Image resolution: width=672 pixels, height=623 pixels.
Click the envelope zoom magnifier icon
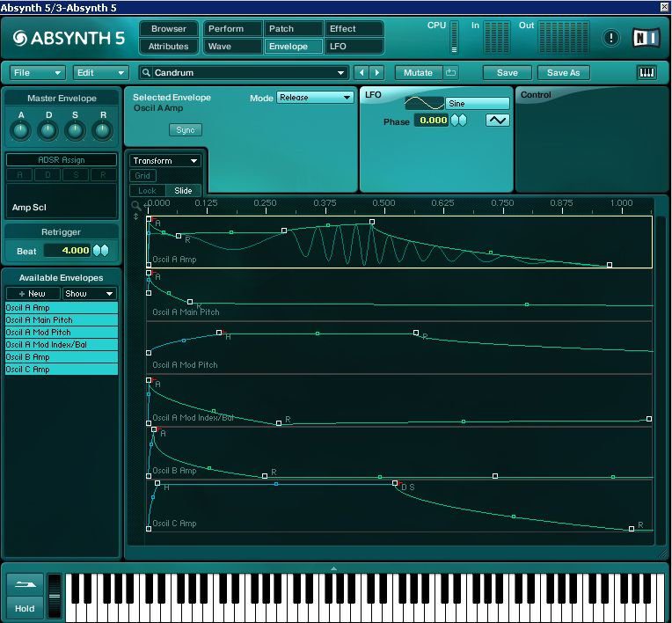pos(135,205)
